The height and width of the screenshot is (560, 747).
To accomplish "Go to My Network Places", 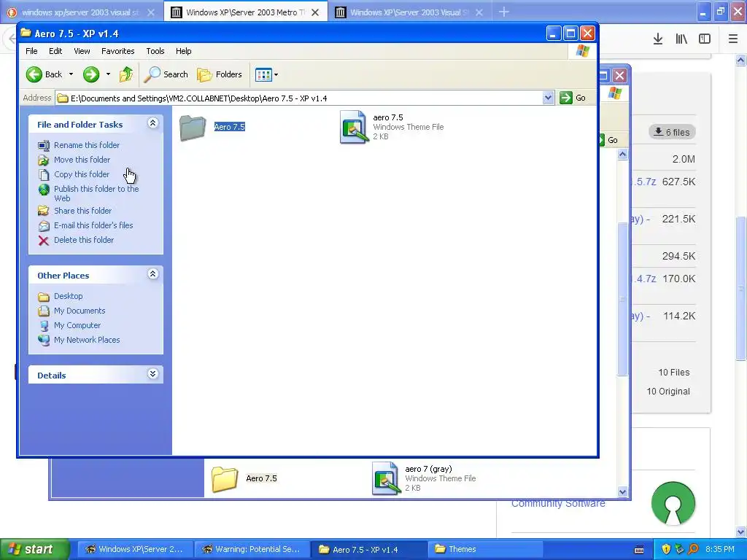I will 87,340.
